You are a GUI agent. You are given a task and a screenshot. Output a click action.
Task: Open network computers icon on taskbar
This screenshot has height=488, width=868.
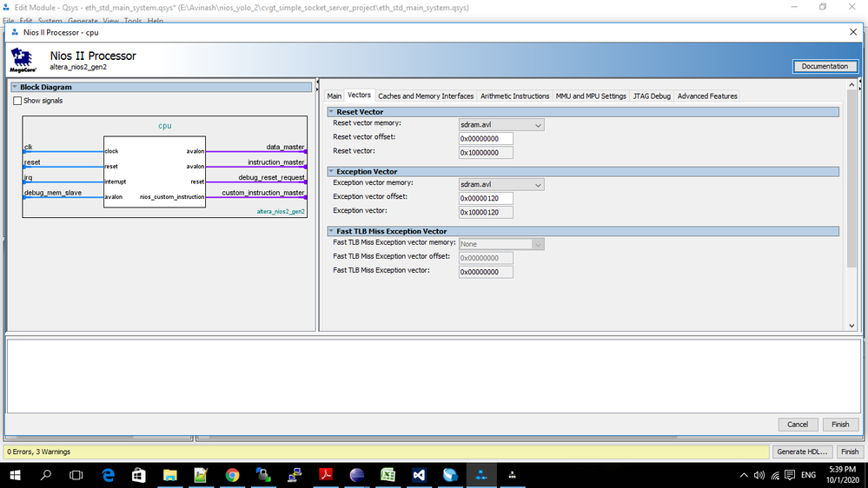coord(295,475)
